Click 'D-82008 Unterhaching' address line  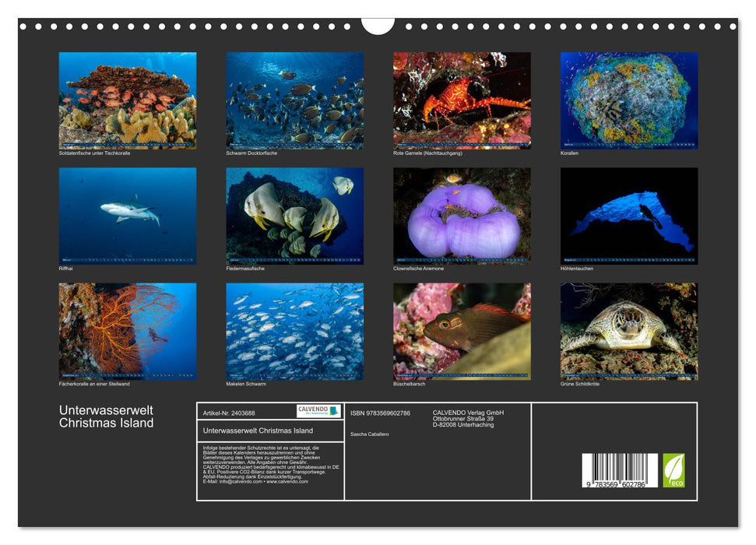(x=462, y=425)
